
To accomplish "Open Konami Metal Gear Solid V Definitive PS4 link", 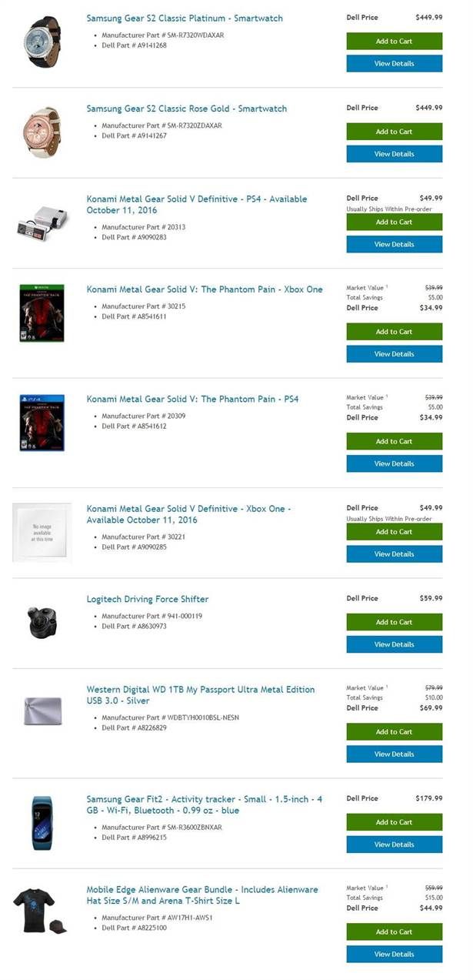I will [197, 204].
